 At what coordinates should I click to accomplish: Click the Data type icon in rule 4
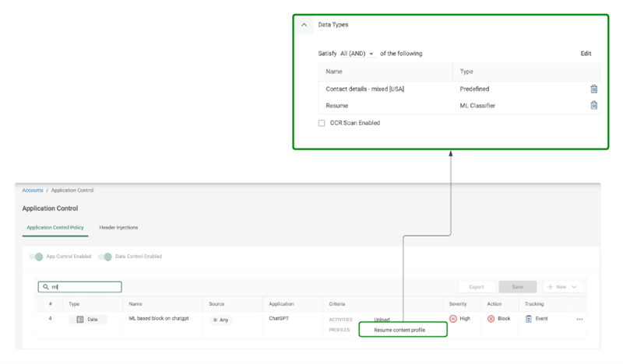[x=80, y=319]
